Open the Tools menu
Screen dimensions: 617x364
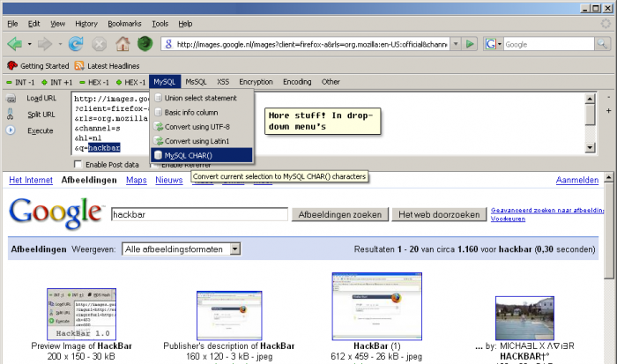[x=160, y=24]
